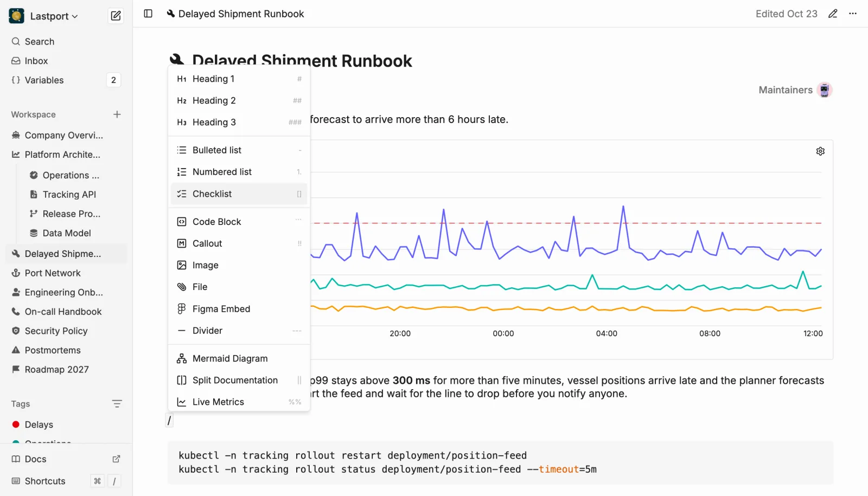The width and height of the screenshot is (868, 496).
Task: Insert a Heading 3 block
Action: pos(239,123)
